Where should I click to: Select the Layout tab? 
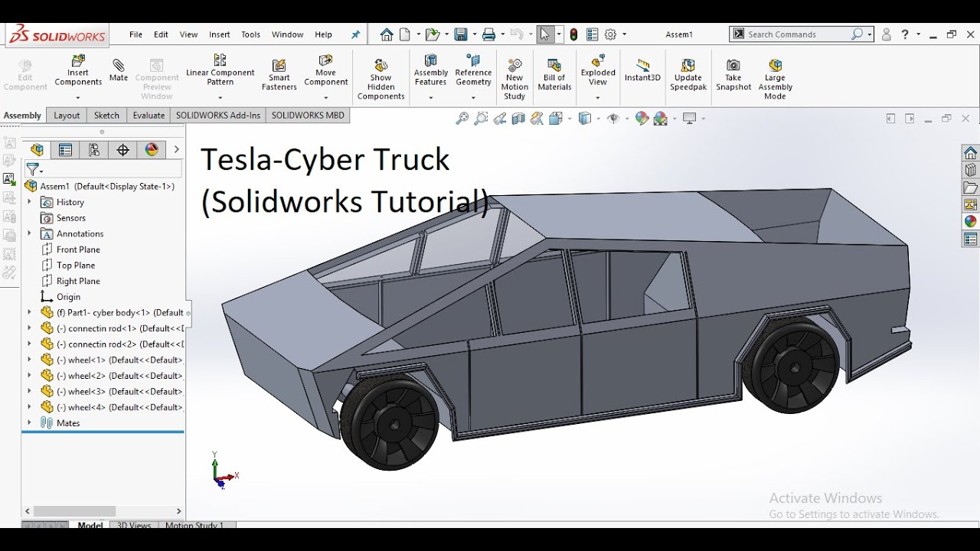(x=67, y=116)
